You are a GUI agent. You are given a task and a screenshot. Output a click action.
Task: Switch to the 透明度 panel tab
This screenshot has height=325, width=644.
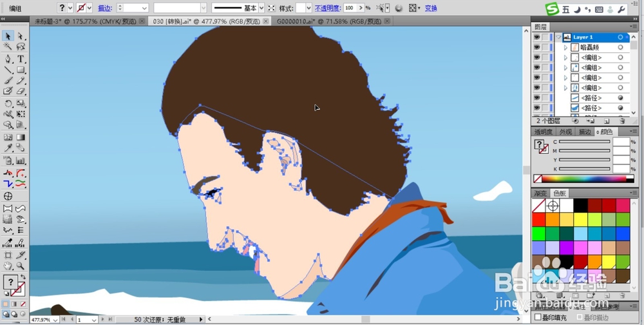coord(544,132)
